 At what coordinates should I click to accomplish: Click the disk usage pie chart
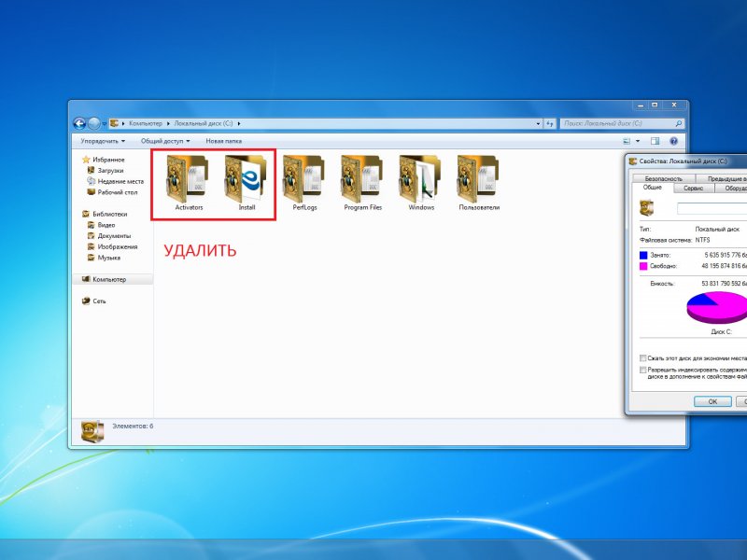pyautogui.click(x=717, y=307)
